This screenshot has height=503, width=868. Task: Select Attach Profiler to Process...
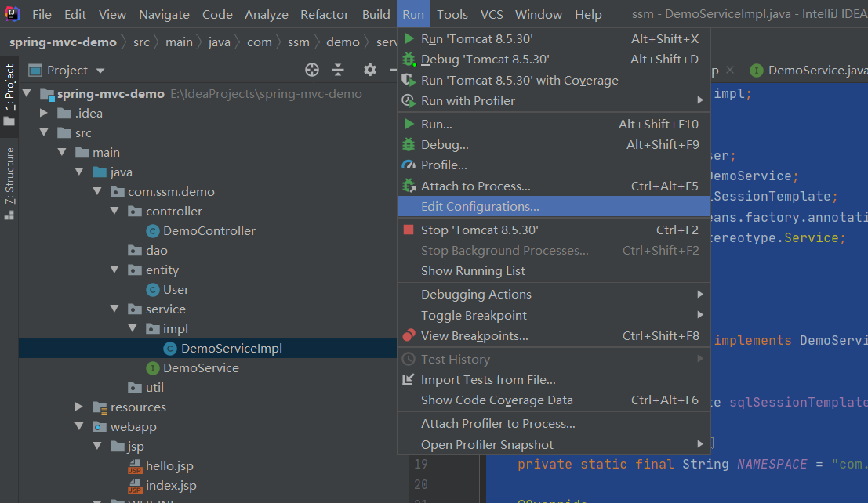554,423
